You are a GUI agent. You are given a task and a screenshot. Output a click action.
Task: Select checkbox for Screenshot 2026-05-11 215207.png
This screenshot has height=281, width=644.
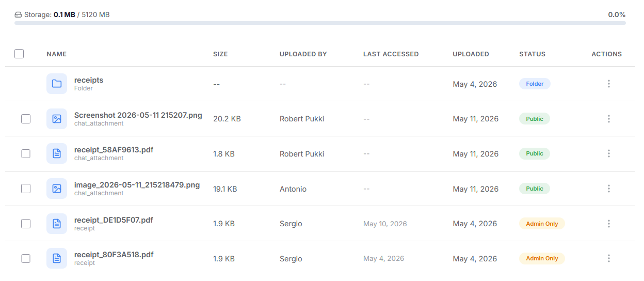(26, 119)
